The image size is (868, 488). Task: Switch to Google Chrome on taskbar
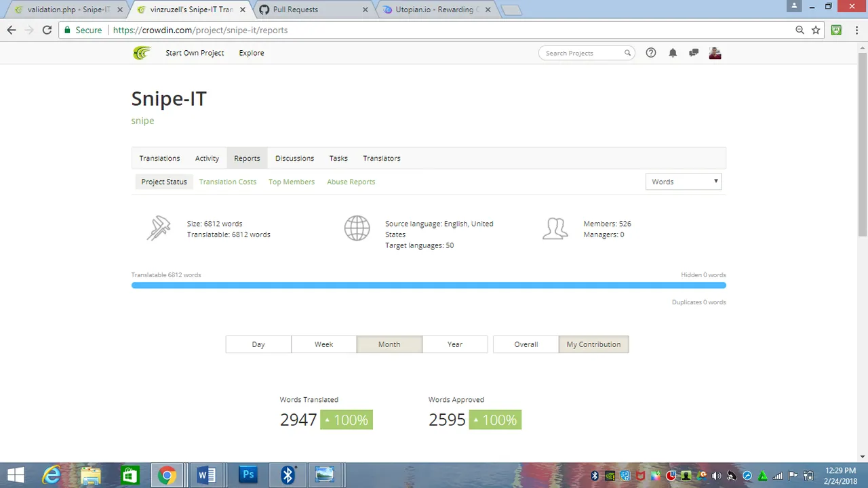pos(167,475)
